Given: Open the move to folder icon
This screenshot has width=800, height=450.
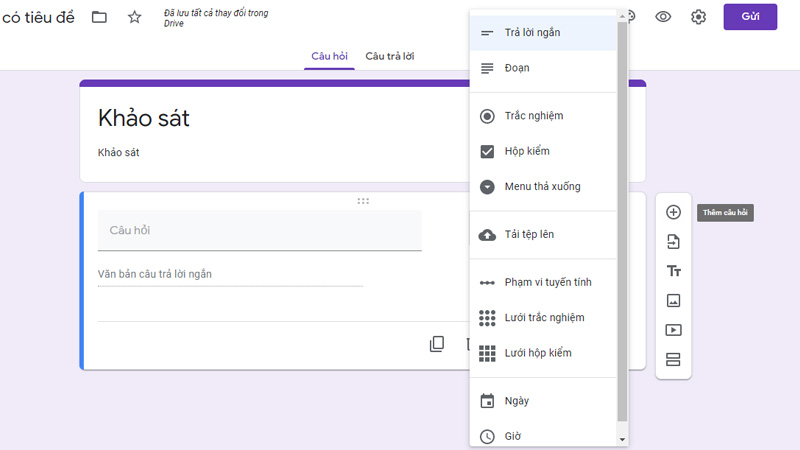Looking at the screenshot, I should pyautogui.click(x=99, y=17).
